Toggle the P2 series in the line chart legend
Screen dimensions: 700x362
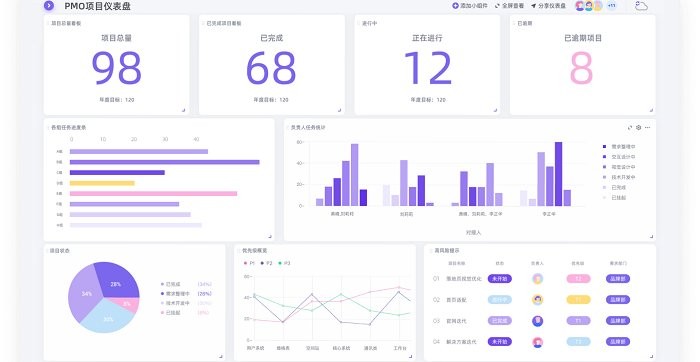coord(267,263)
